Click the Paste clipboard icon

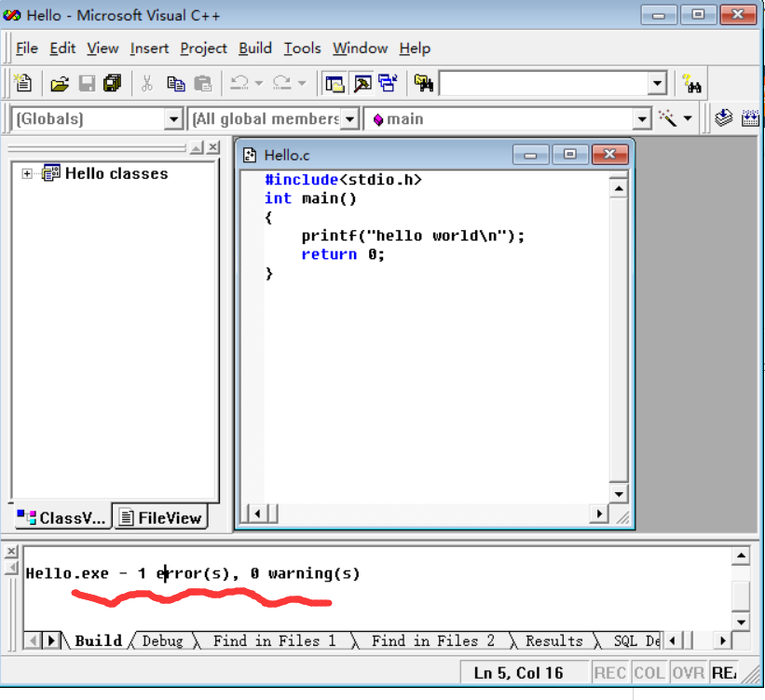tap(203, 84)
